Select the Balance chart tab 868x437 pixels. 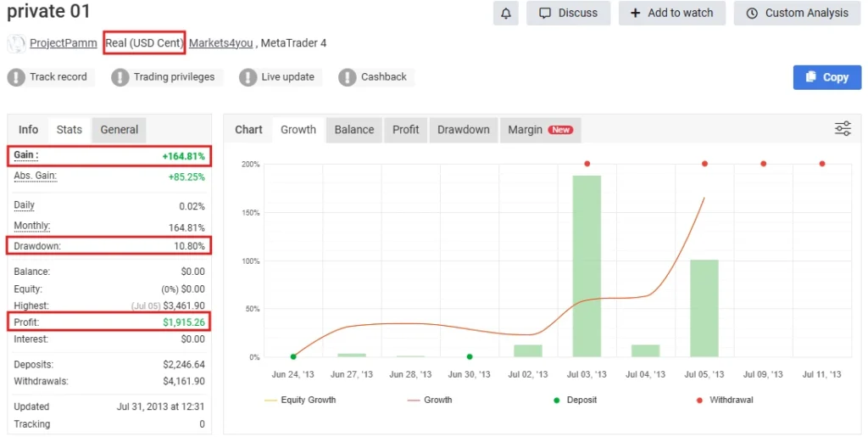tap(353, 130)
